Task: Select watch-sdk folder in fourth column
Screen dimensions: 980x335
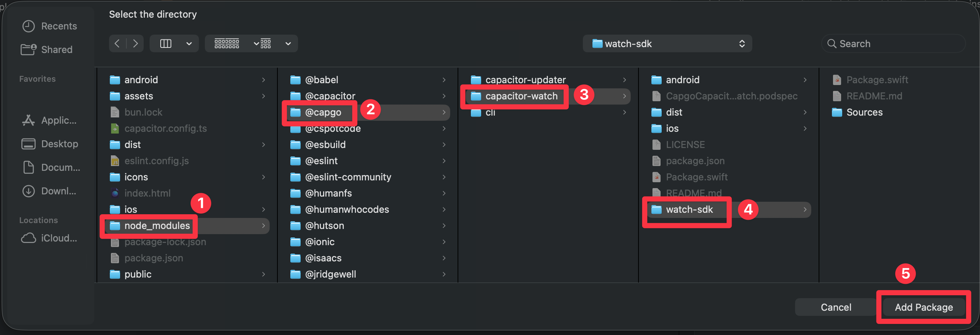Action: [x=728, y=209]
